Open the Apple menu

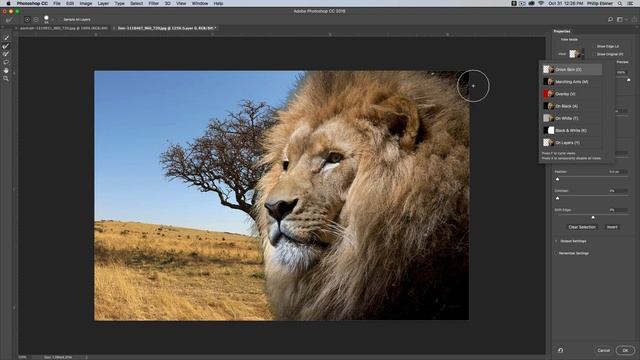point(8,3)
